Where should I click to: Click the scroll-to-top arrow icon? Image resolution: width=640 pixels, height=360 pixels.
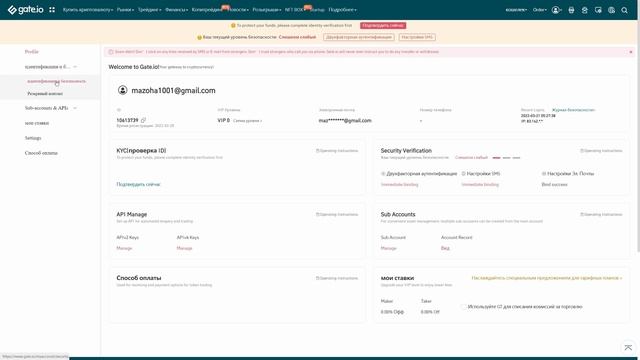[x=628, y=348]
